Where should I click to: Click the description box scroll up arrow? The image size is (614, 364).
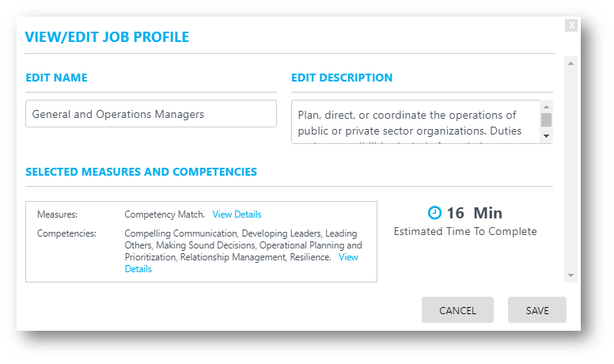point(546,107)
